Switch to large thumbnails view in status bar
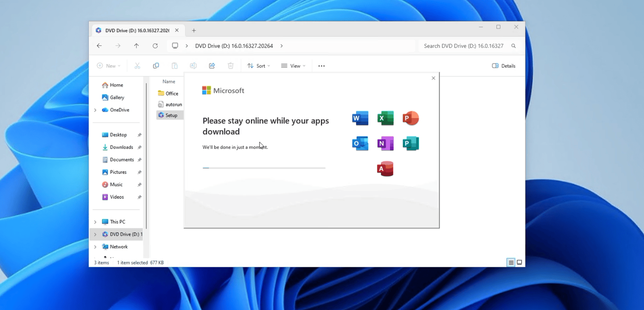644x310 pixels. tap(520, 262)
